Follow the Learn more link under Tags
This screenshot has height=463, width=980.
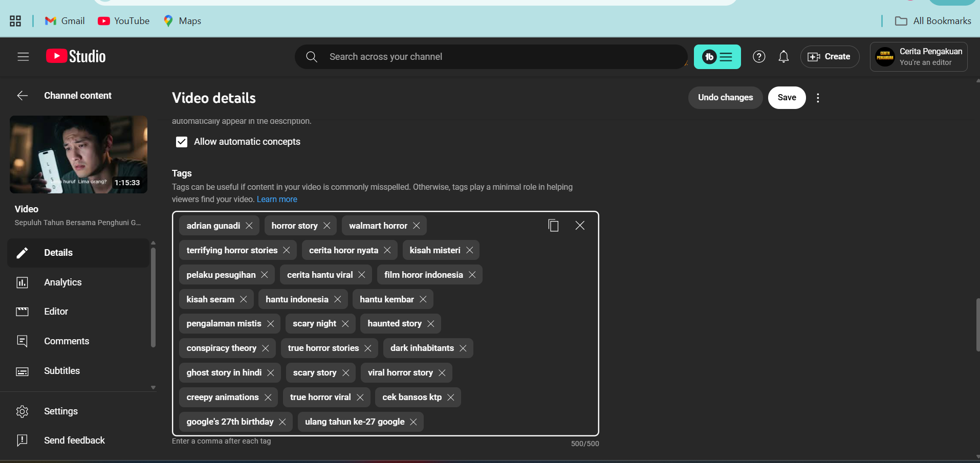tap(277, 200)
